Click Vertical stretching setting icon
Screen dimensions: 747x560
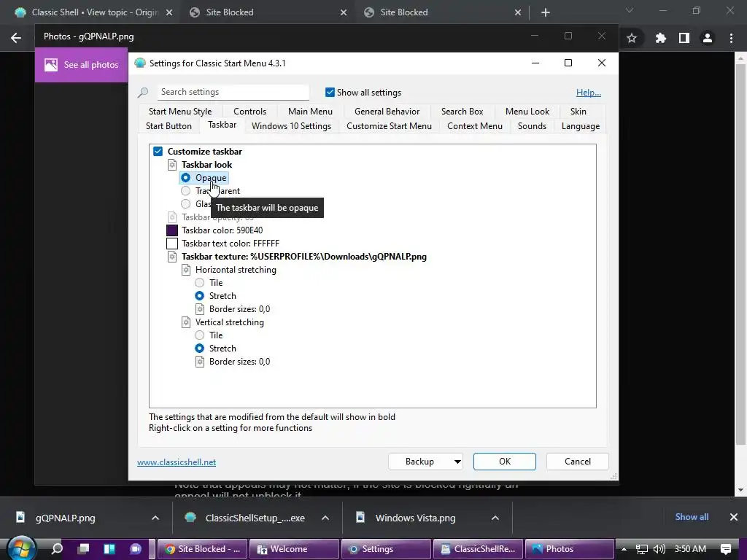pos(186,322)
